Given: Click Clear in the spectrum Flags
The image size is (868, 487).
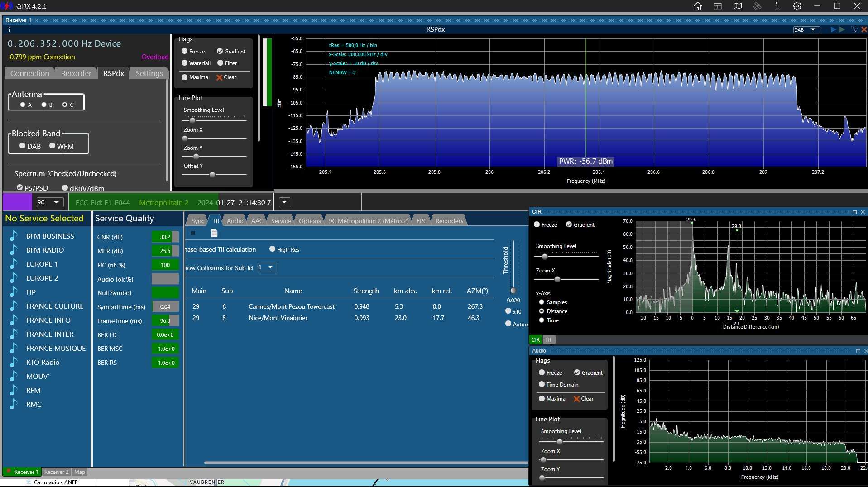Looking at the screenshot, I should point(226,77).
